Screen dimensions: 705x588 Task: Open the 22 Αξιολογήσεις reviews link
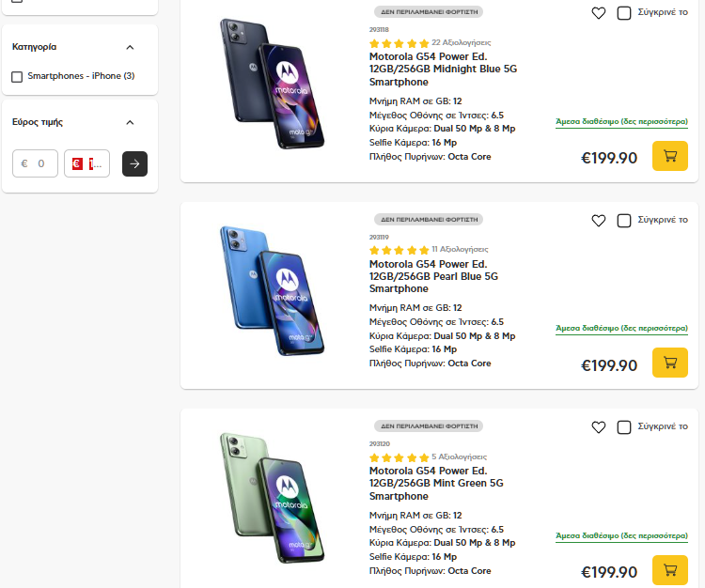[461, 43]
